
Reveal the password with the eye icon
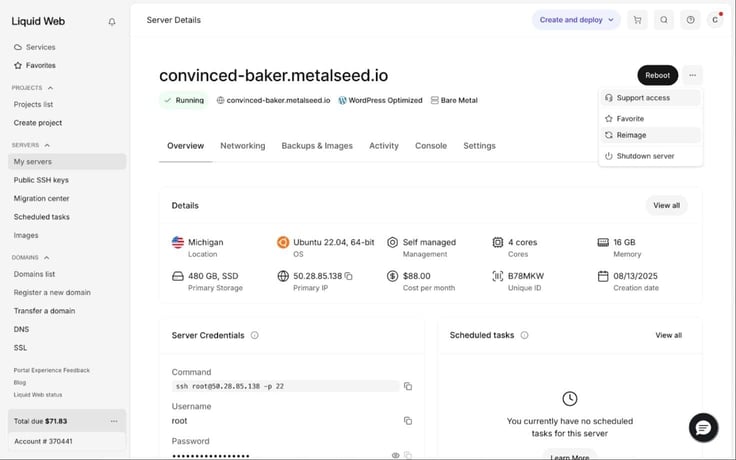click(x=396, y=455)
